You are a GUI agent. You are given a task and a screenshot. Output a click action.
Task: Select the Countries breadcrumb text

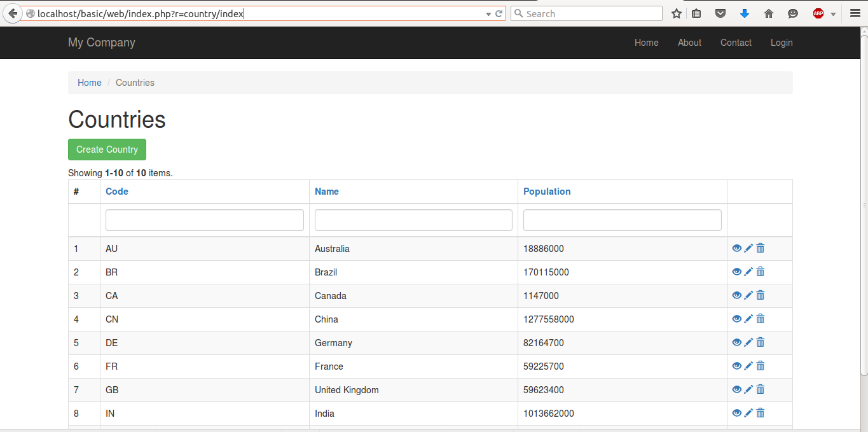[x=135, y=83]
